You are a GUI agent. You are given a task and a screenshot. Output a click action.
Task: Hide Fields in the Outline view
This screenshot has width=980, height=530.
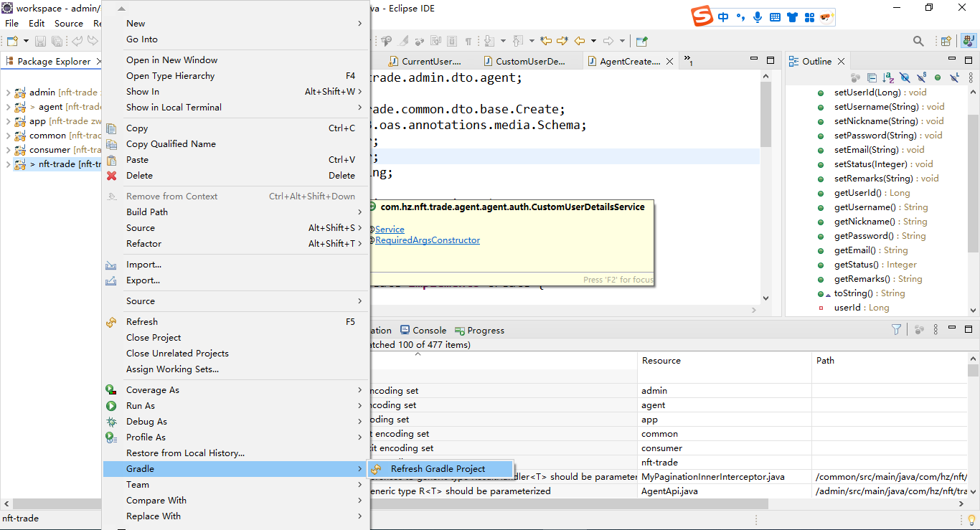(x=905, y=77)
